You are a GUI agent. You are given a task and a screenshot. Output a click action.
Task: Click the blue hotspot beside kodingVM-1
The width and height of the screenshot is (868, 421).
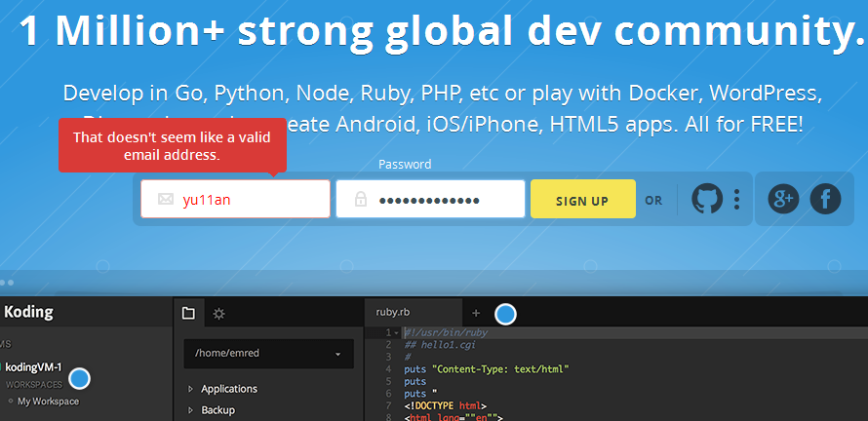click(x=80, y=379)
